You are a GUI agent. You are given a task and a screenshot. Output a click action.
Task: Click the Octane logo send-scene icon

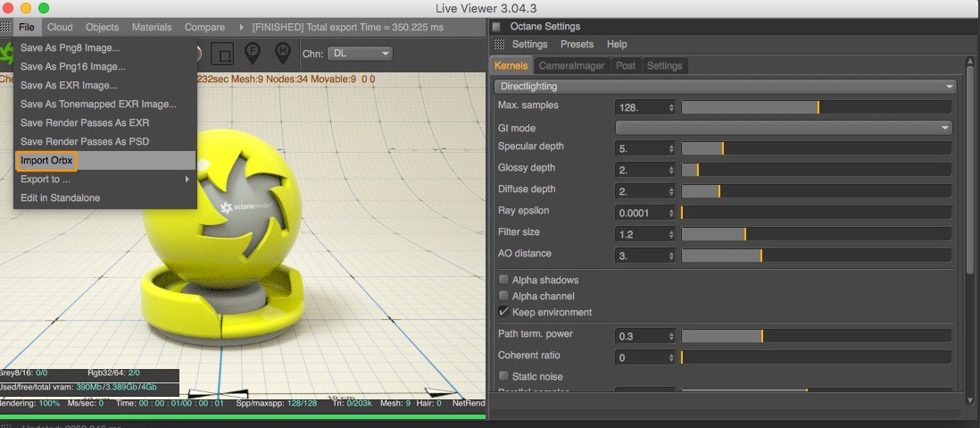click(x=6, y=54)
